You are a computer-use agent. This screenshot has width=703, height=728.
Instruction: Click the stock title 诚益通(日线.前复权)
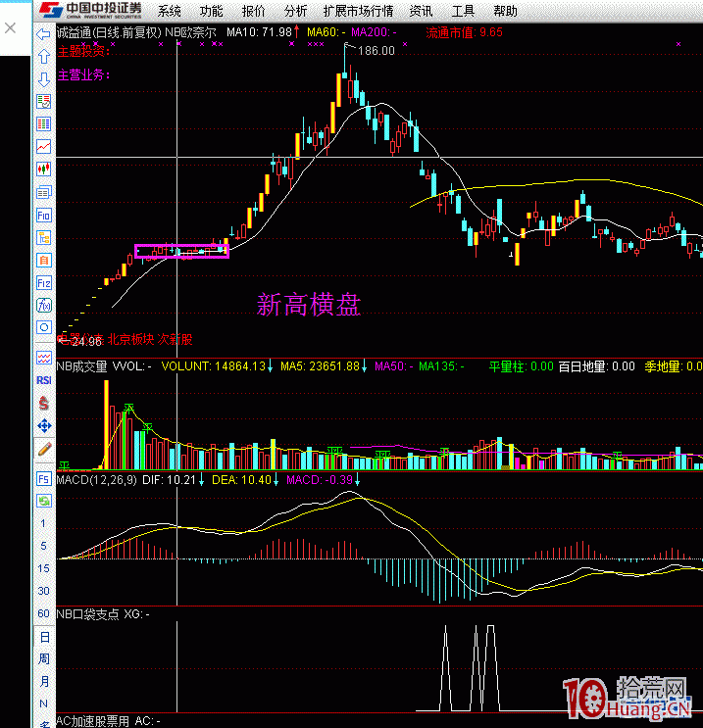[109, 32]
